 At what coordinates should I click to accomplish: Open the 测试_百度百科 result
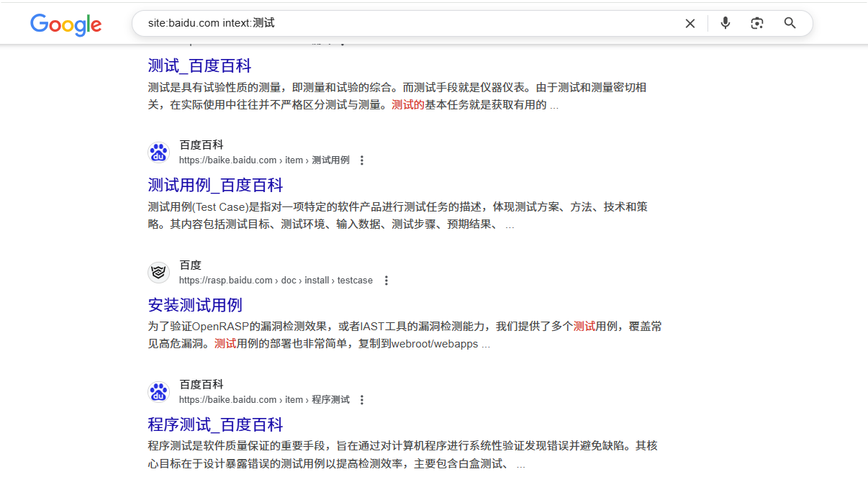(x=199, y=66)
